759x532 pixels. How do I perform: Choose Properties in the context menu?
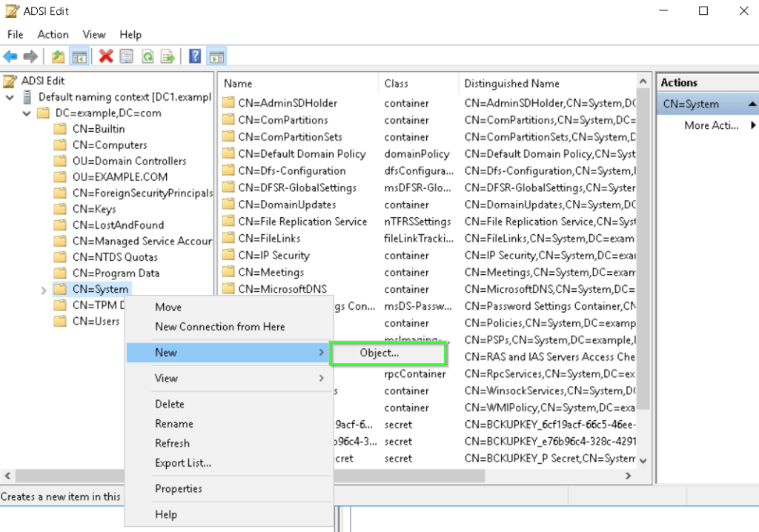179,489
